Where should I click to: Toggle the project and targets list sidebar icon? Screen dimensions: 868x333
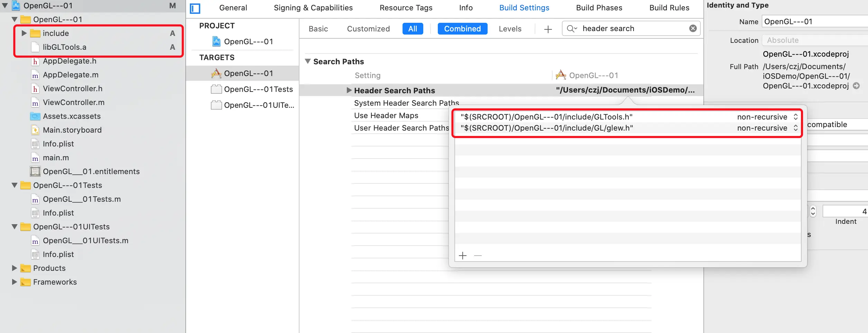(195, 8)
